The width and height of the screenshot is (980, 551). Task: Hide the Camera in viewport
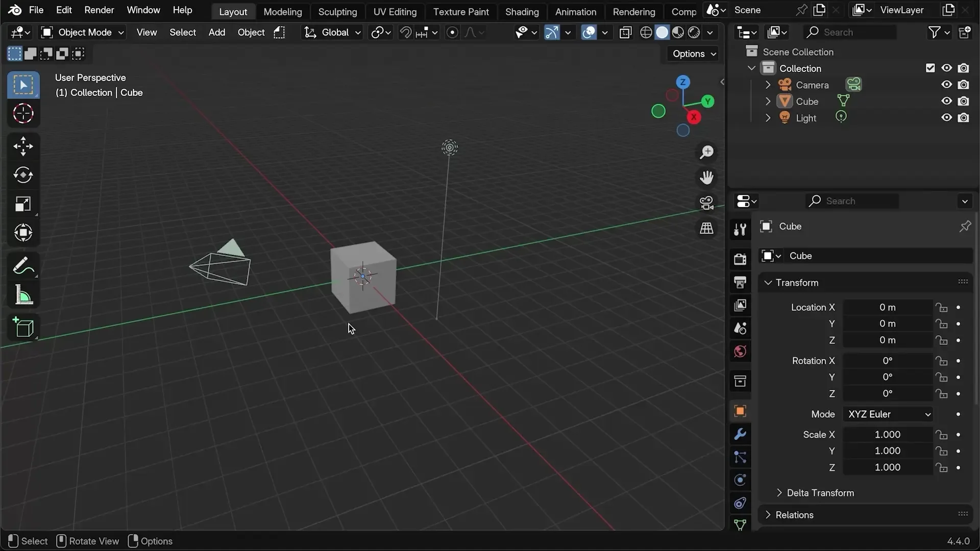[x=947, y=85]
